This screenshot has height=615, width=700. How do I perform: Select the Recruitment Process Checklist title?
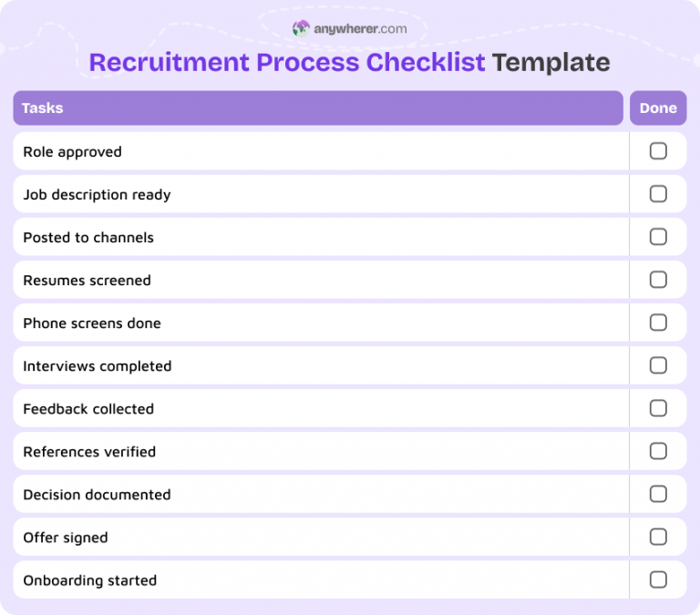pos(287,62)
